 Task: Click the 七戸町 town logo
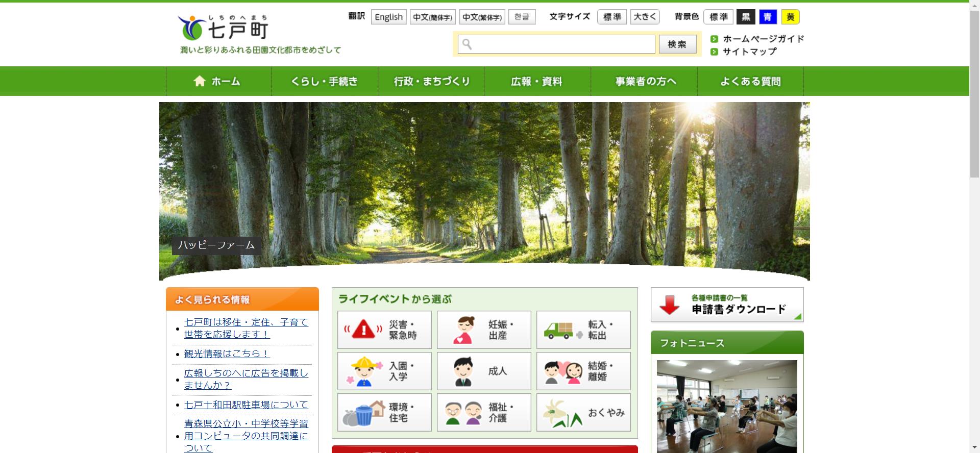(x=223, y=28)
